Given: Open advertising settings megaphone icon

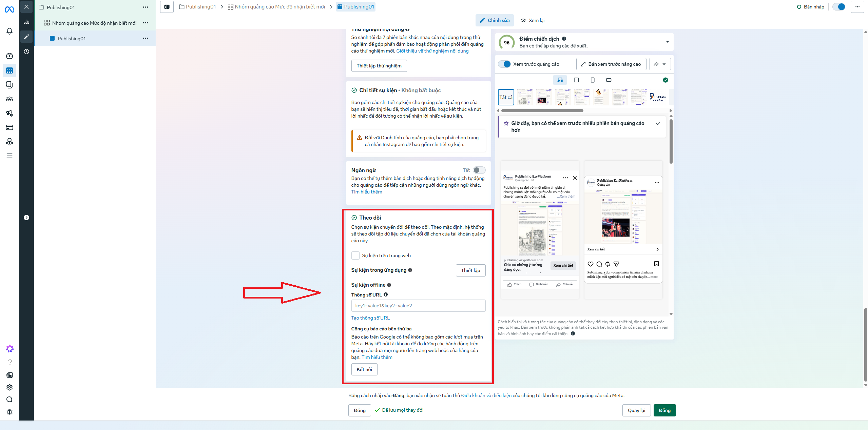Looking at the screenshot, I should coord(9,113).
